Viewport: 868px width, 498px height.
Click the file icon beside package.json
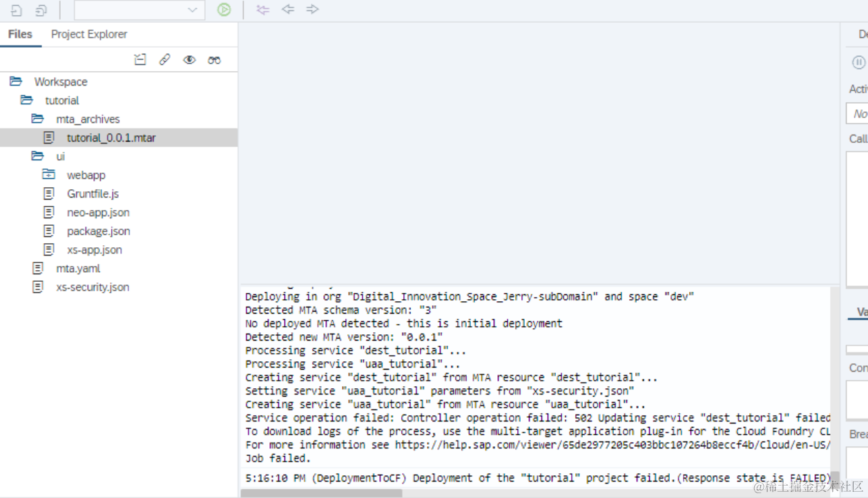[x=48, y=231]
